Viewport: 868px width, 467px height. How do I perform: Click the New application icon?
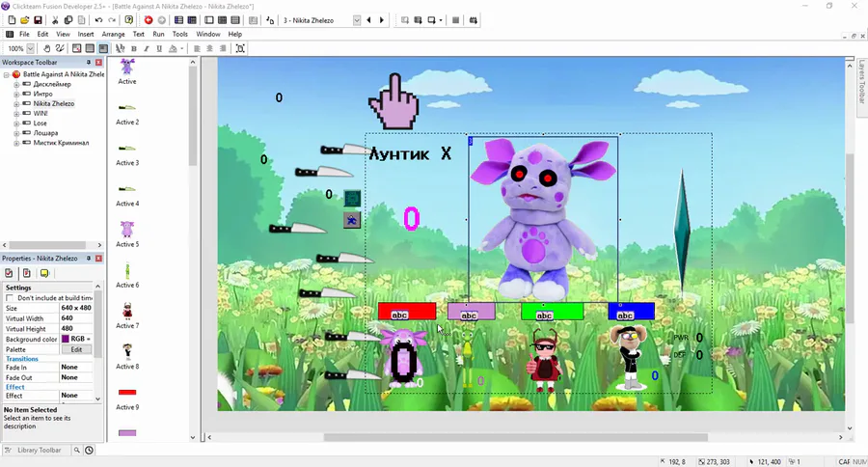point(12,20)
